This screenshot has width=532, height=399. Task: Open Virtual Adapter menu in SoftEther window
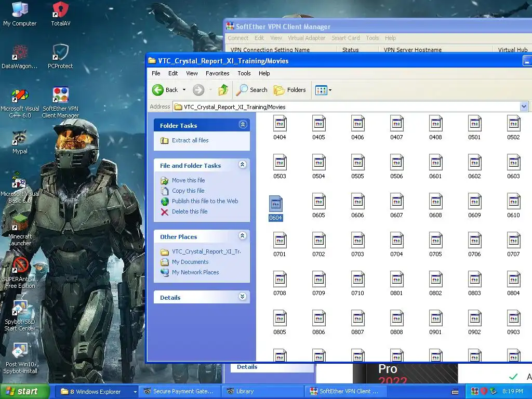pos(307,38)
